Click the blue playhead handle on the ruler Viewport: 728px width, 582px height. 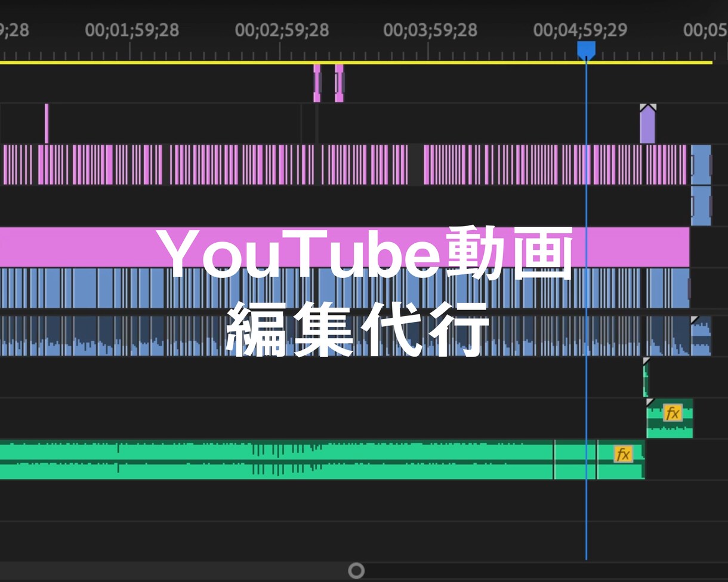click(x=586, y=50)
